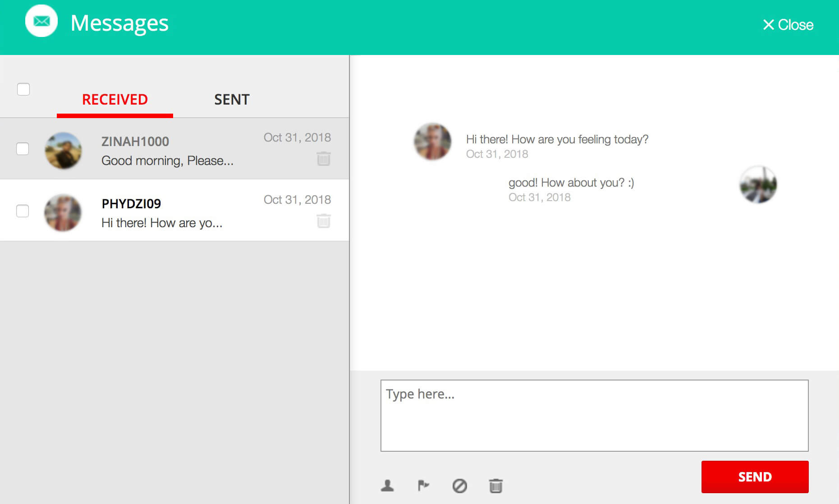Delete chat using trash icon below text box
Viewport: 839px width, 504px height.
(495, 486)
